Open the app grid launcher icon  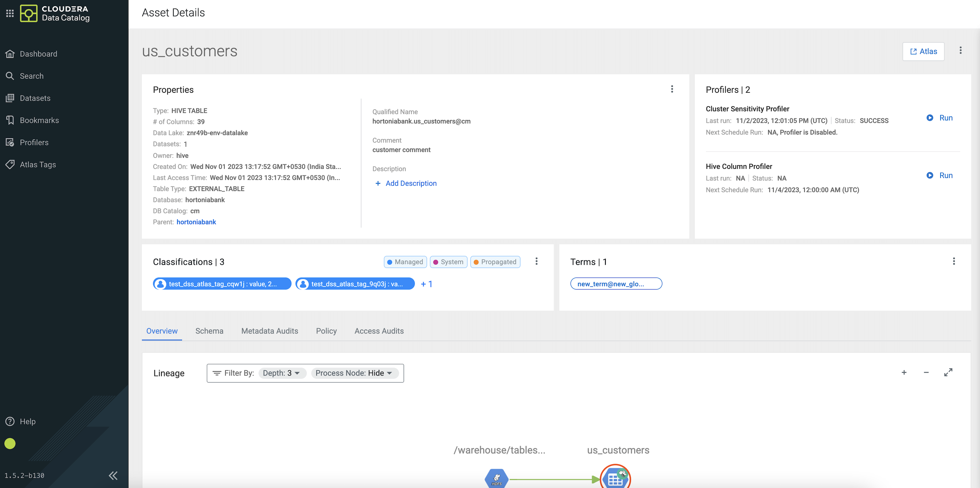point(10,13)
